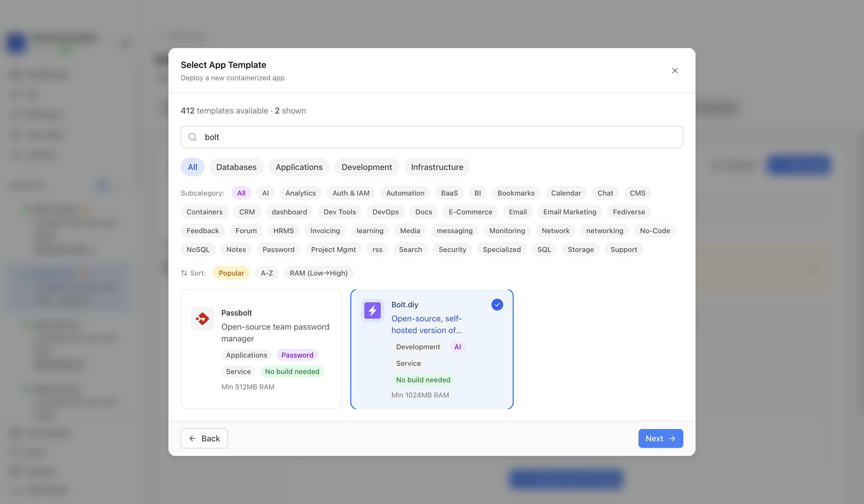Filter by Security subcategory
The width and height of the screenshot is (864, 504).
(x=452, y=249)
